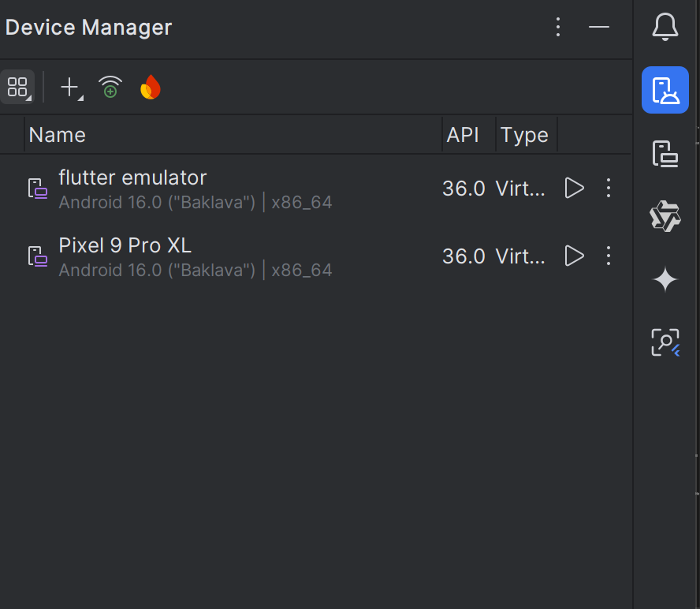The width and height of the screenshot is (700, 609).
Task: Toggle the Device Manager sidebar button
Action: 665,90
